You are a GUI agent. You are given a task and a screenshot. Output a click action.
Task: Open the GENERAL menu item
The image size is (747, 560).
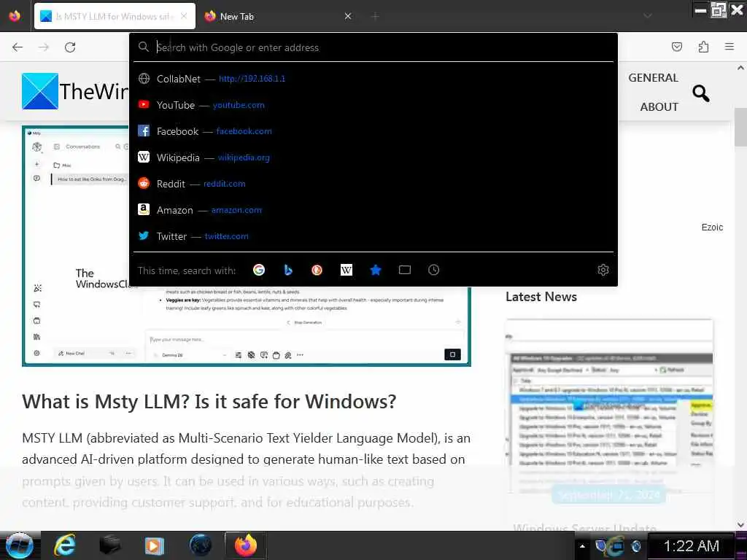(x=653, y=77)
